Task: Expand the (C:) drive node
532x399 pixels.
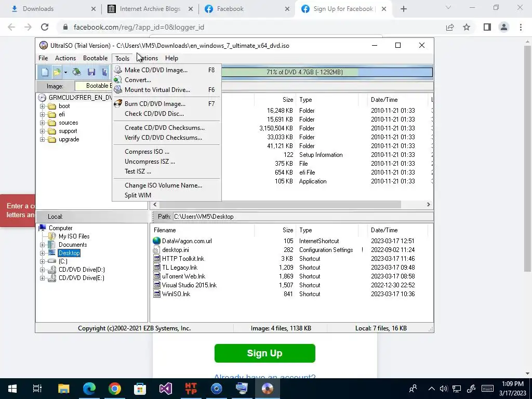Action: [43, 261]
